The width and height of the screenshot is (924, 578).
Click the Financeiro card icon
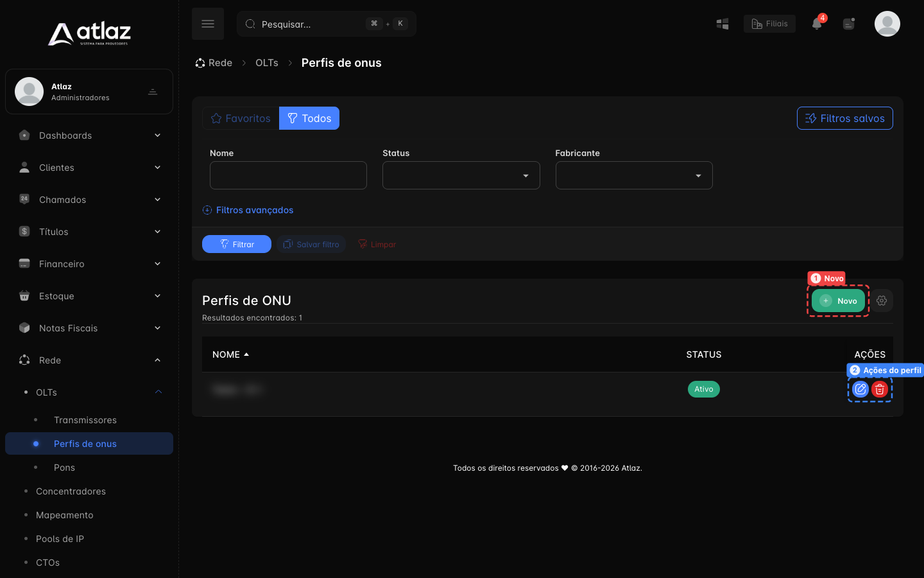tap(24, 263)
